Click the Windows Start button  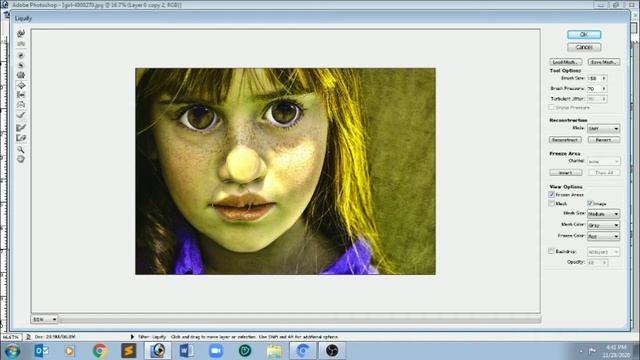coord(13,351)
